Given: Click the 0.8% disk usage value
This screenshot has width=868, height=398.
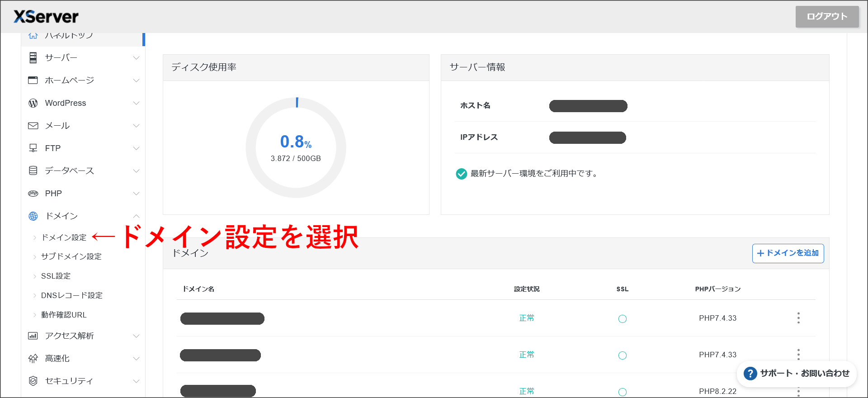Looking at the screenshot, I should [296, 142].
